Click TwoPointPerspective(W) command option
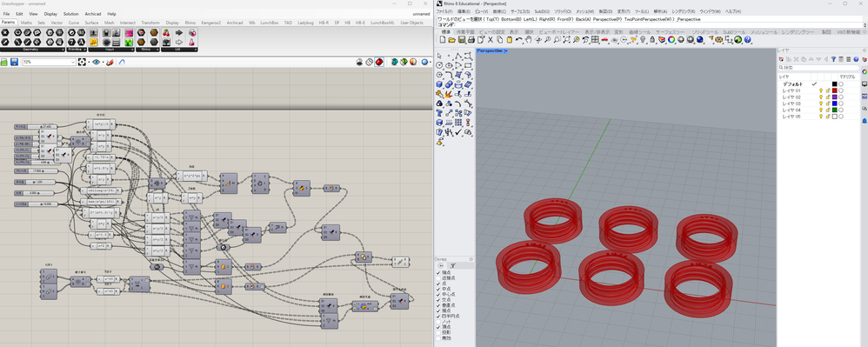 [648, 19]
